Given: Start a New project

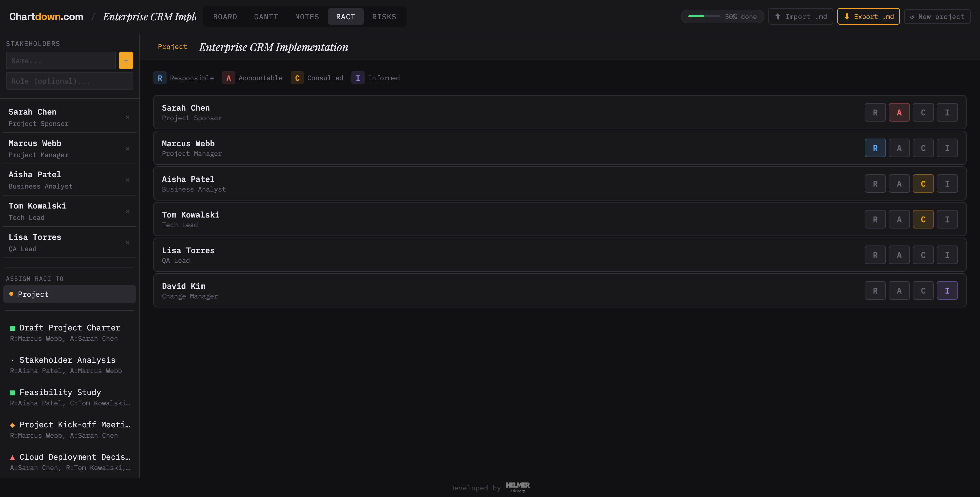Looking at the screenshot, I should tap(937, 17).
